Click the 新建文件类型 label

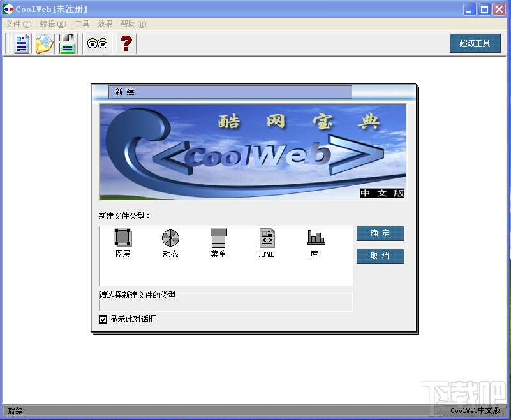[x=124, y=216]
